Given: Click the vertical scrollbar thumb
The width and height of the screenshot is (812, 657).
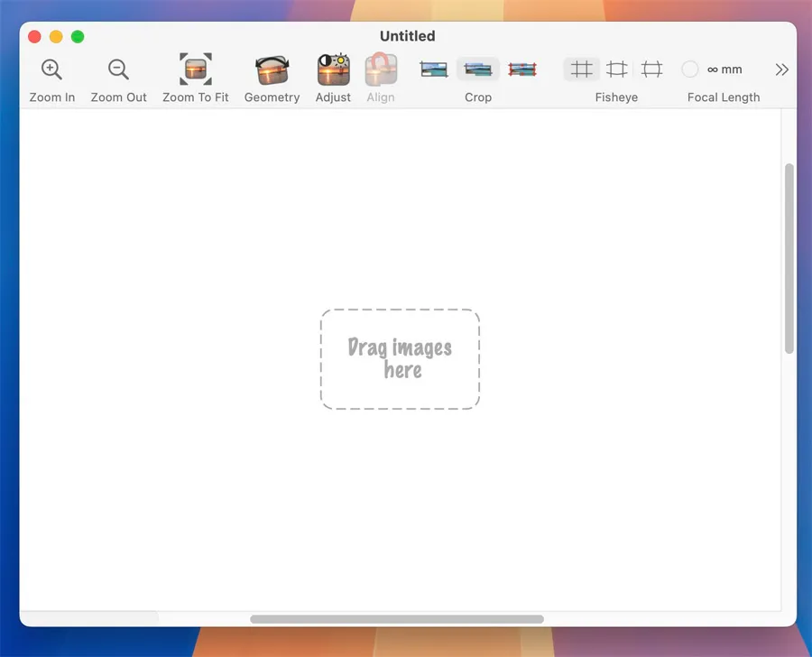Looking at the screenshot, I should click(x=789, y=258).
